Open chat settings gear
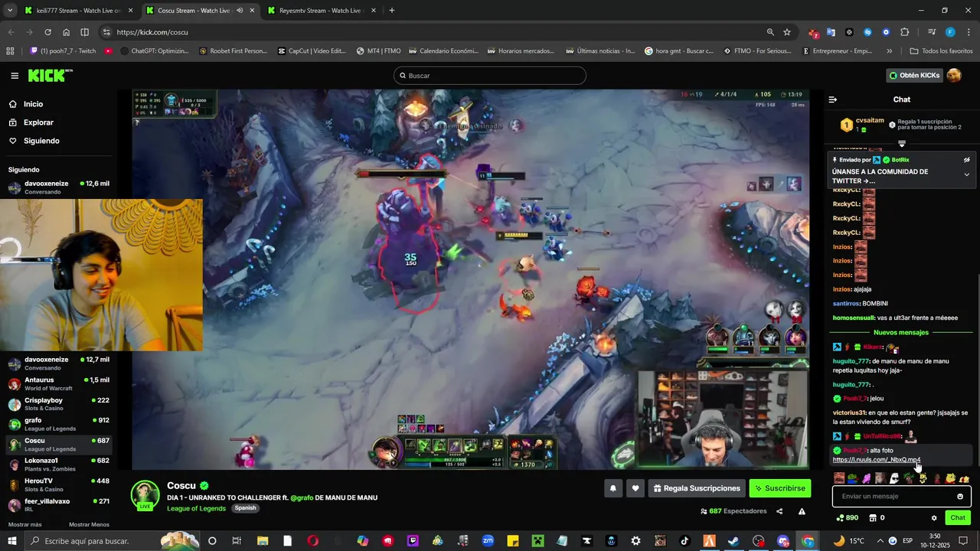The image size is (980, 551). [x=934, y=518]
